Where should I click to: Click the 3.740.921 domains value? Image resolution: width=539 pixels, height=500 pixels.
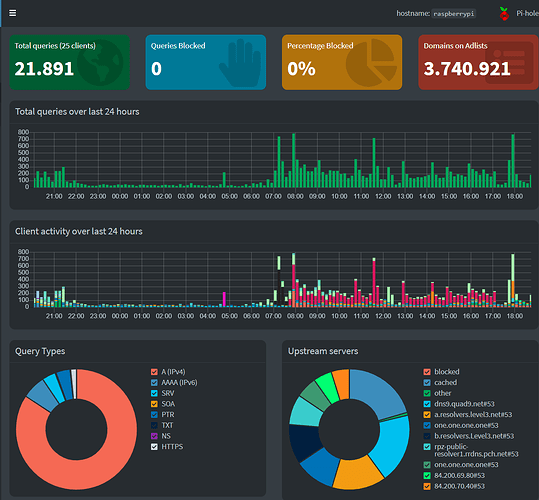[467, 69]
